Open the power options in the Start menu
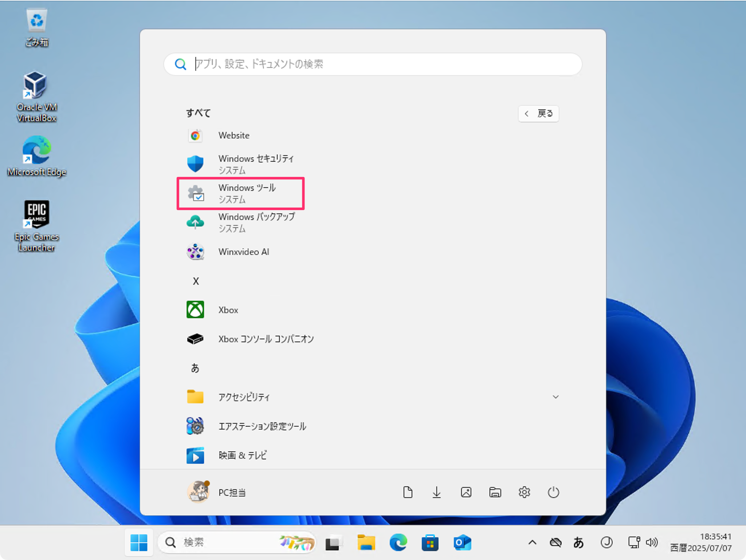 553,492
